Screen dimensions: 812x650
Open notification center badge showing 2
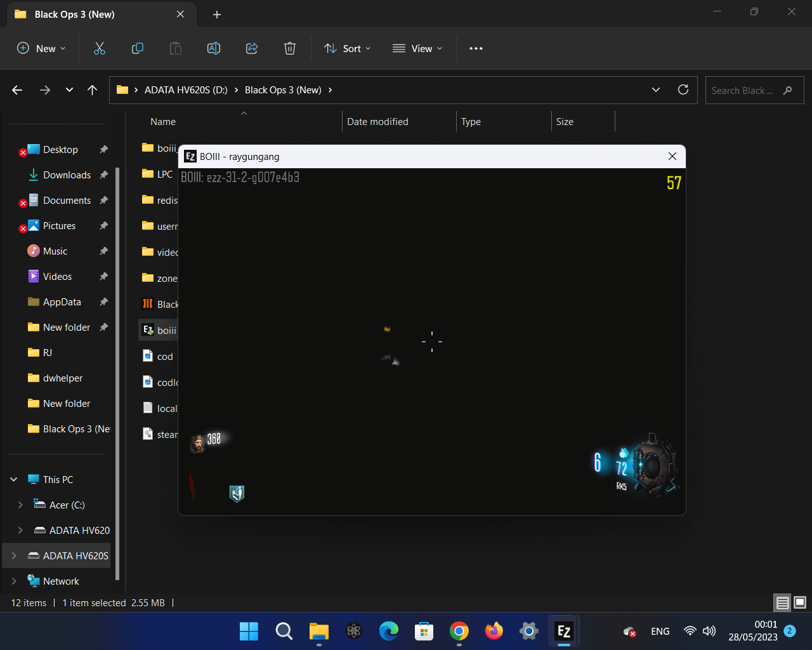(790, 631)
